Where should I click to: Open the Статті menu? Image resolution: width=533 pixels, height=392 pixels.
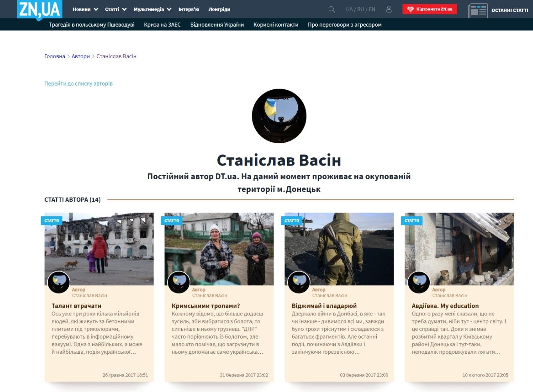pos(112,9)
